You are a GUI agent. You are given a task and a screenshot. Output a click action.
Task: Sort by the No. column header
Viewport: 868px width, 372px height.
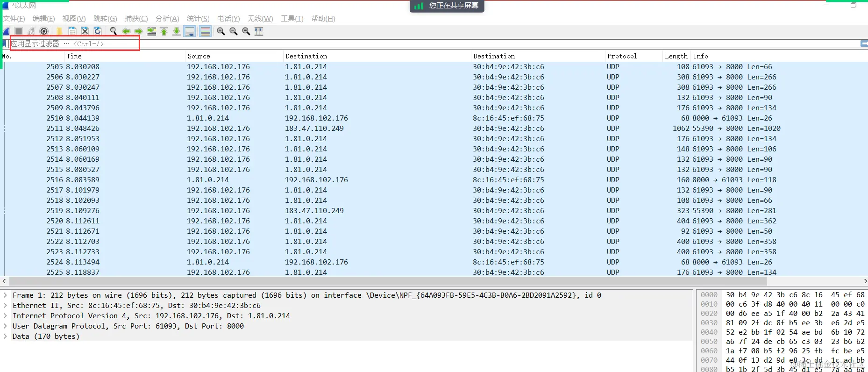(33, 56)
